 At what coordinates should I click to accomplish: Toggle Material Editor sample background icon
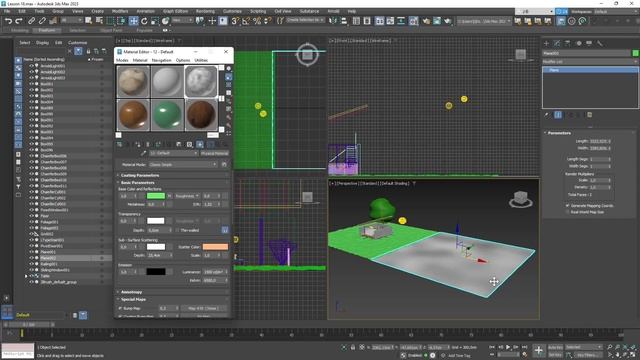[x=229, y=85]
